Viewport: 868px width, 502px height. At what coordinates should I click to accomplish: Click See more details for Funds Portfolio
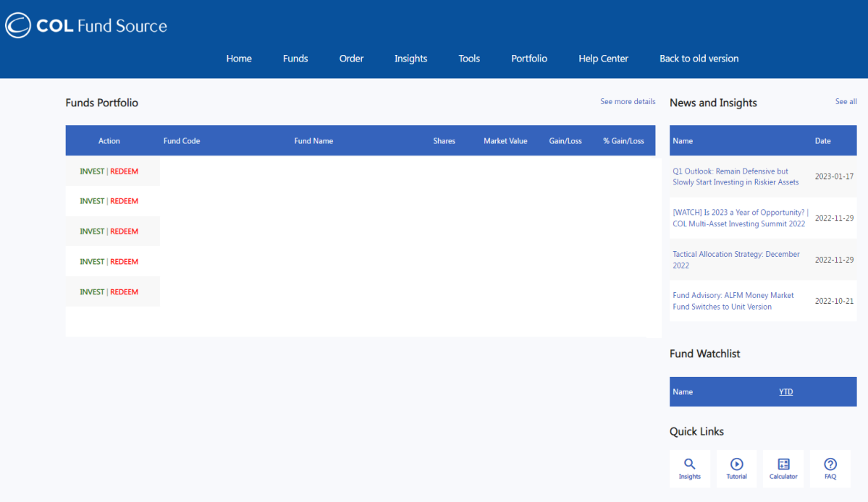(628, 102)
